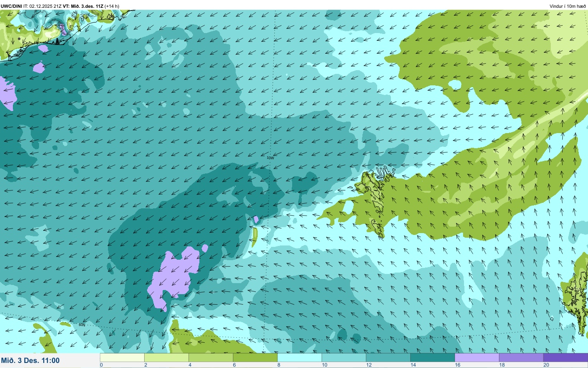
Task: Click the legend value '4'
Action: point(189,365)
